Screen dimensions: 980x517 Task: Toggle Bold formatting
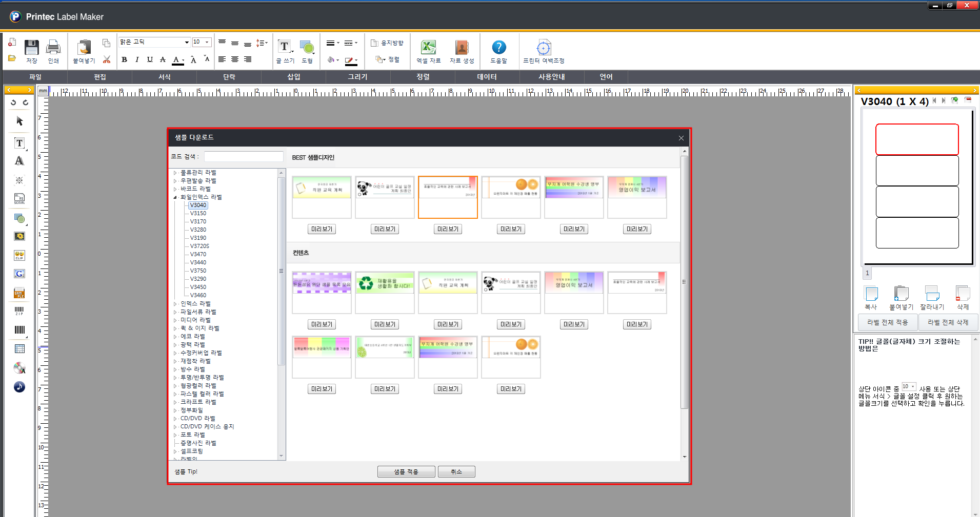[x=124, y=59]
